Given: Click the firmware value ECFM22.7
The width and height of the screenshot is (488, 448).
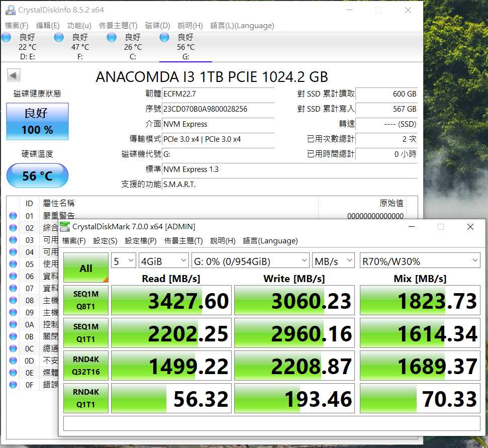Looking at the screenshot, I should tap(218, 94).
